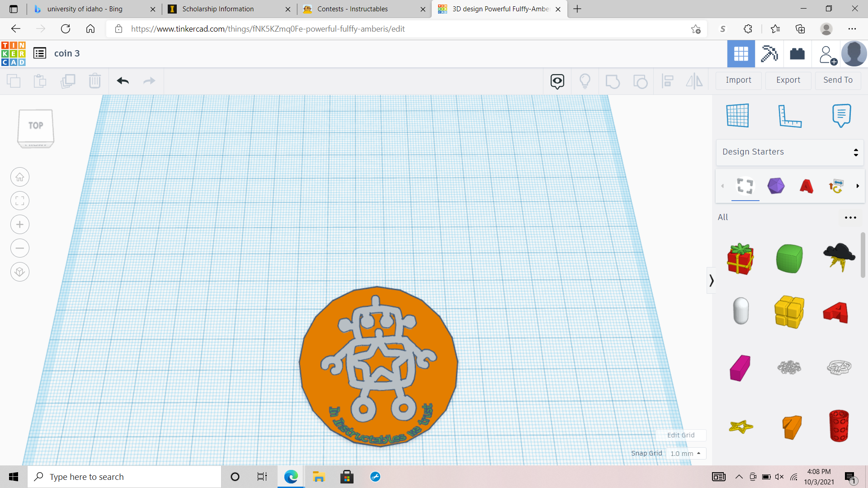
Task: Delete the selected coin with trash icon
Action: coord(95,81)
